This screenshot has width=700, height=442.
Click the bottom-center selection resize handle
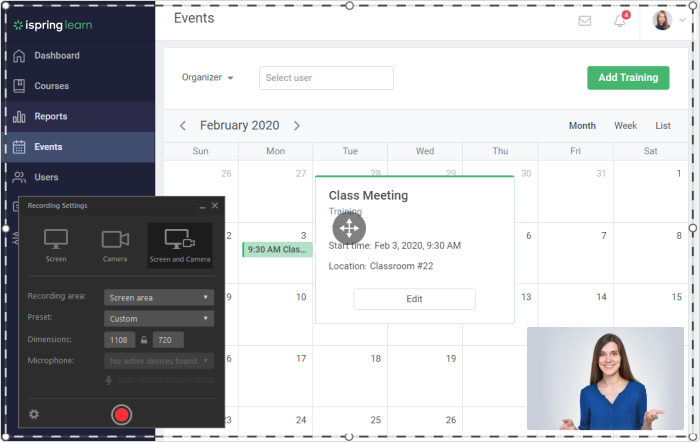point(349,437)
